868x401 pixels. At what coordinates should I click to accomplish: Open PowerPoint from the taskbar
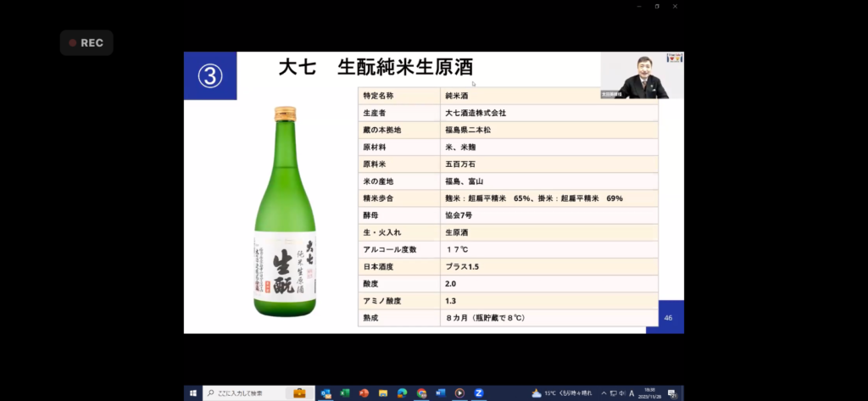click(x=364, y=393)
